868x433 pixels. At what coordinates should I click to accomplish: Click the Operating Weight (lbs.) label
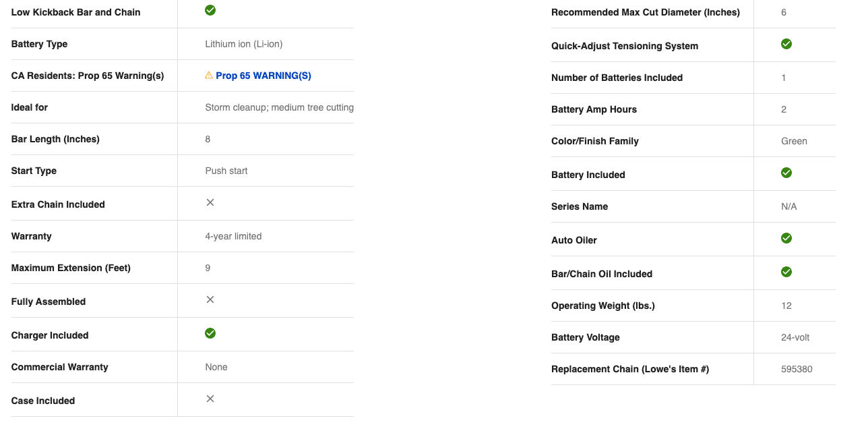602,306
